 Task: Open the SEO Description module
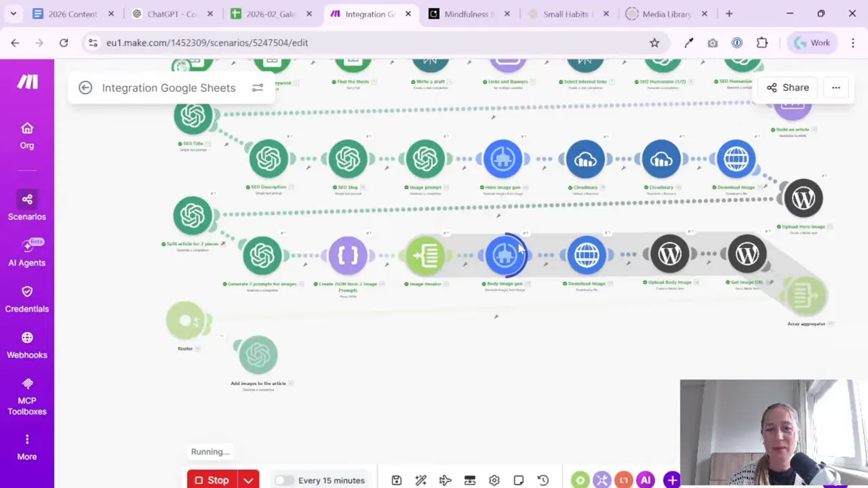[x=269, y=159]
